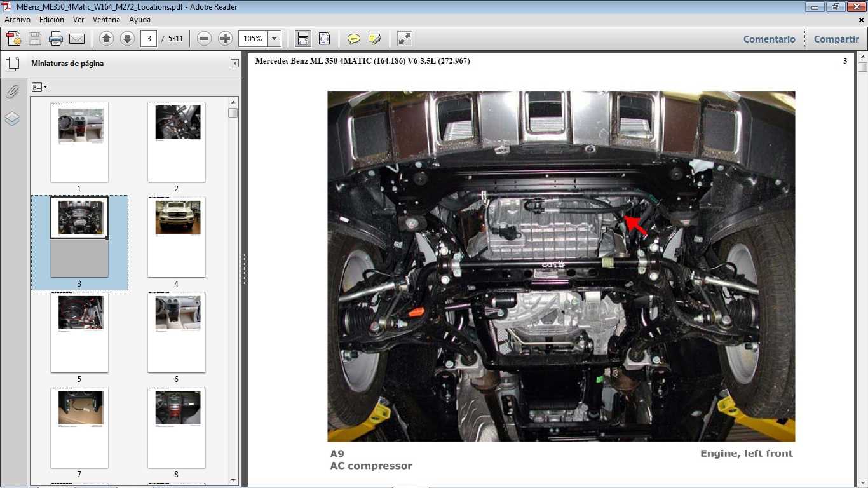Viewport: 868px width, 488px height.
Task: Click the page thumbnails panel icon
Action: click(12, 64)
